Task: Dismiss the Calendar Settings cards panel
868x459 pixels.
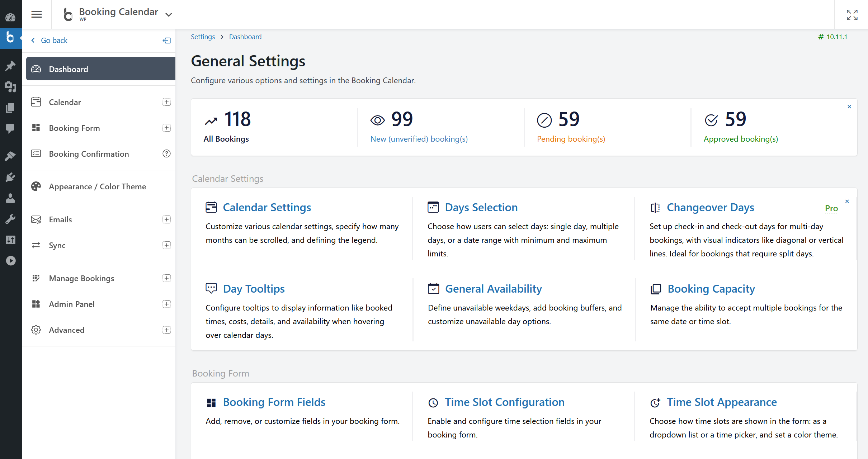Action: 847,201
